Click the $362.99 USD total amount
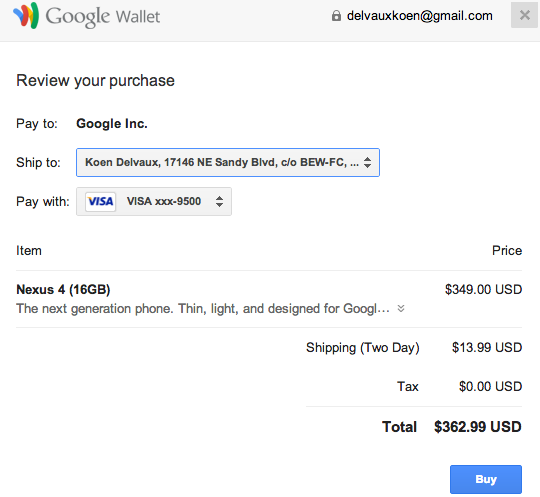540x497 pixels. click(478, 427)
